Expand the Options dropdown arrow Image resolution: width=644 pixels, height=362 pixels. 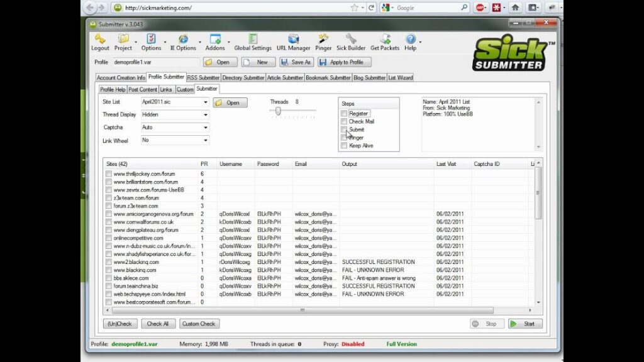point(165,42)
